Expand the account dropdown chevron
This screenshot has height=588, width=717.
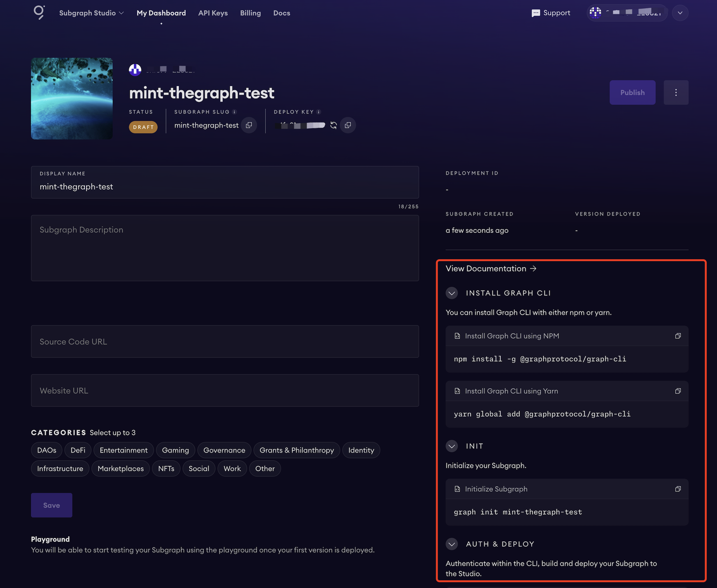[x=680, y=13]
